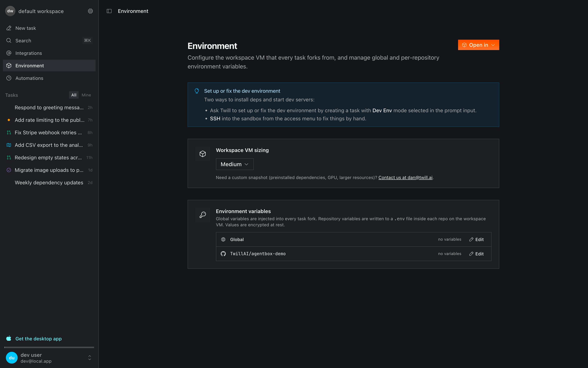Click the GitHub icon for agentbox-demo

(x=223, y=254)
